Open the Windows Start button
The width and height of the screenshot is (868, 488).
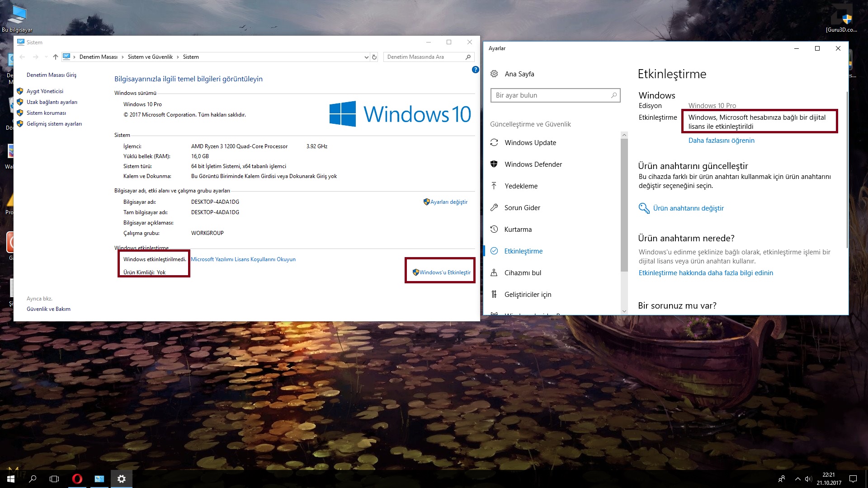[11, 479]
